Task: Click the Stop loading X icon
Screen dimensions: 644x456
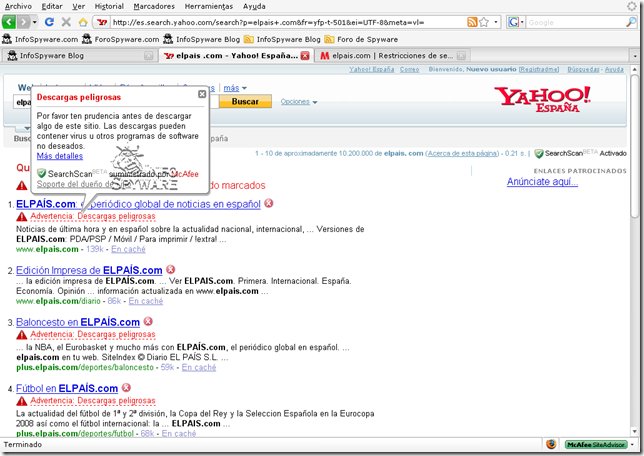Action: pos(66,22)
